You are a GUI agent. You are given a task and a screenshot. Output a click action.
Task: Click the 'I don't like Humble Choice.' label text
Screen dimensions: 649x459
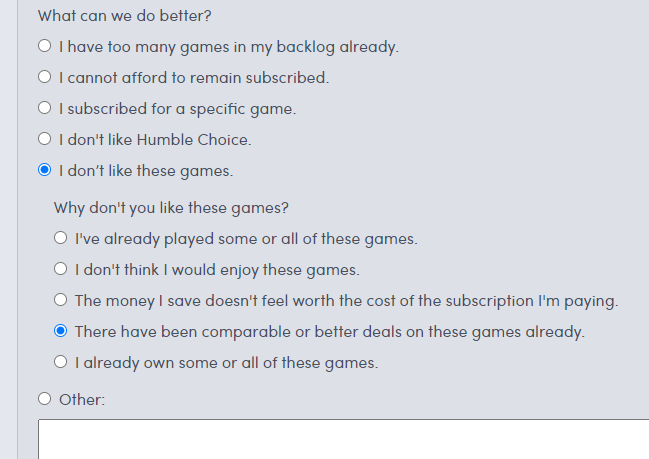point(155,140)
